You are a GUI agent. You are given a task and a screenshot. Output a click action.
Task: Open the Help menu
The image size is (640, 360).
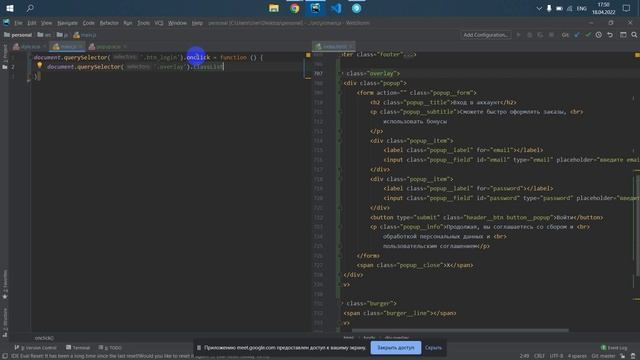(x=197, y=23)
